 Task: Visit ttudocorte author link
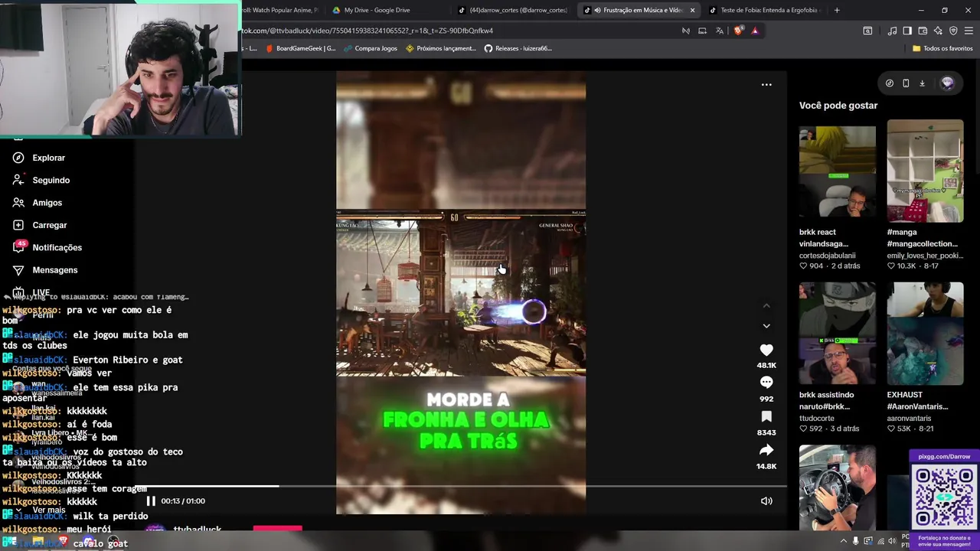817,419
